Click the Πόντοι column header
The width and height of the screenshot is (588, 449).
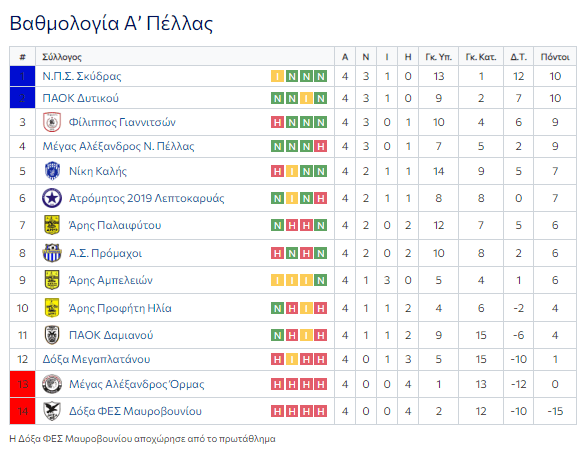[x=555, y=57]
